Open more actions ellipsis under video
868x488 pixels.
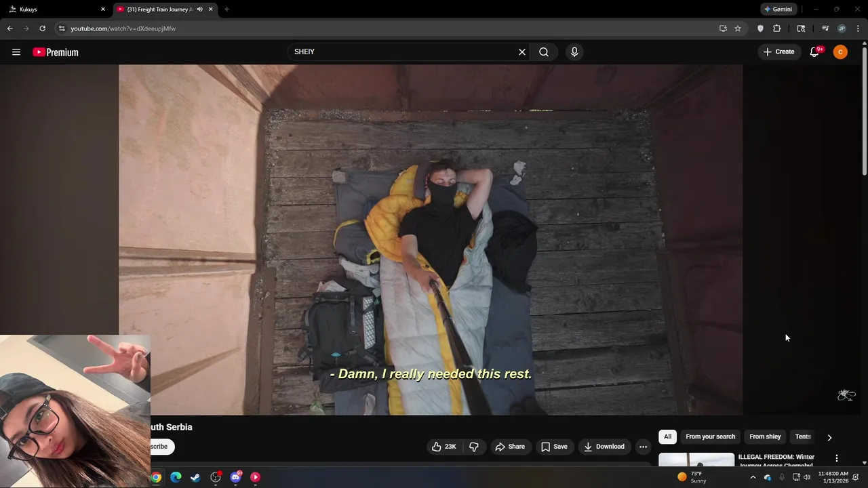pos(643,447)
